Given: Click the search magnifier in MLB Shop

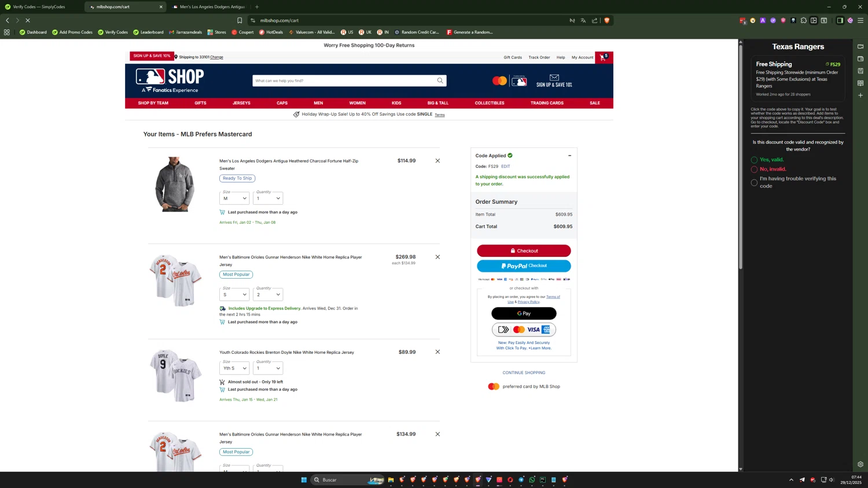Looking at the screenshot, I should coord(440,80).
